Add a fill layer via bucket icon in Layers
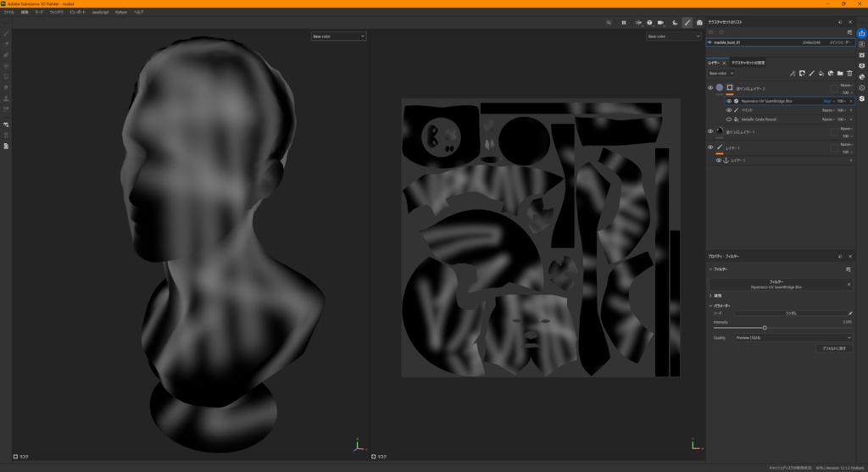The height and width of the screenshot is (472, 868). tap(821, 73)
